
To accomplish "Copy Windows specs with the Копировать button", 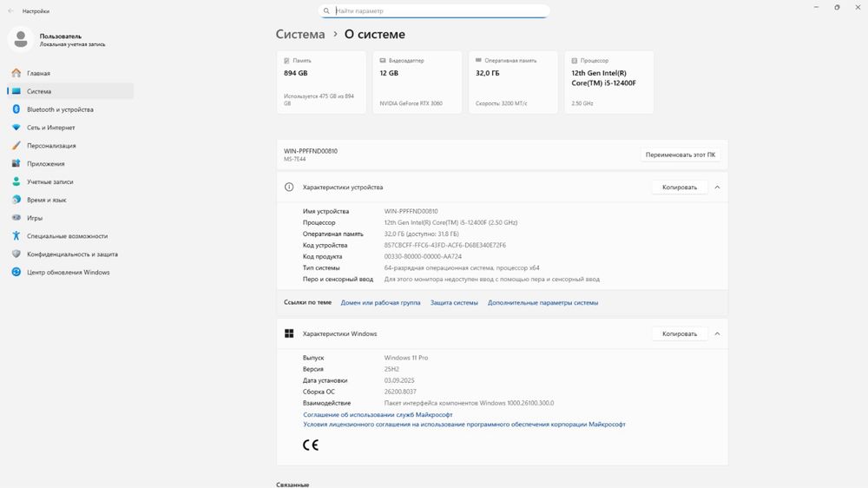I will point(679,333).
